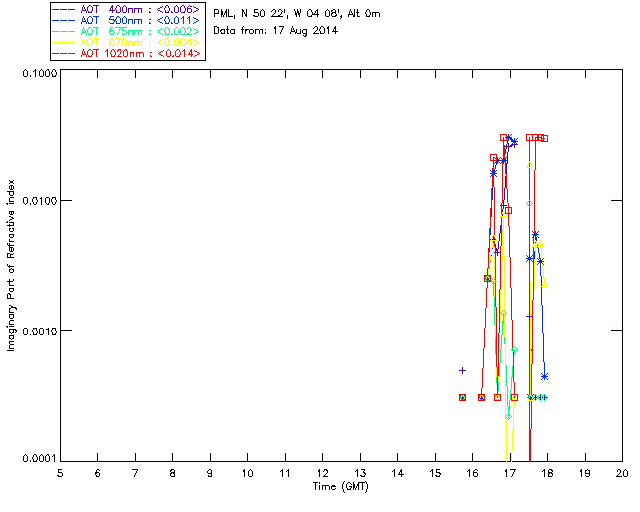Click the highest yellow triangle marker near 17.5
Image resolution: width=640 pixels, height=512 pixels.
coord(529,165)
